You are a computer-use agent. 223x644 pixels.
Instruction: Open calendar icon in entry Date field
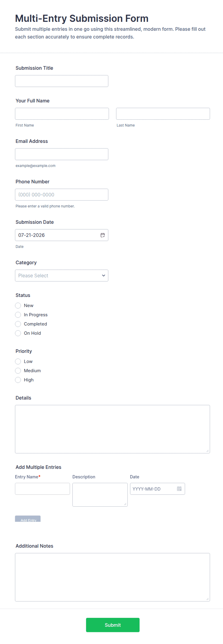179,489
